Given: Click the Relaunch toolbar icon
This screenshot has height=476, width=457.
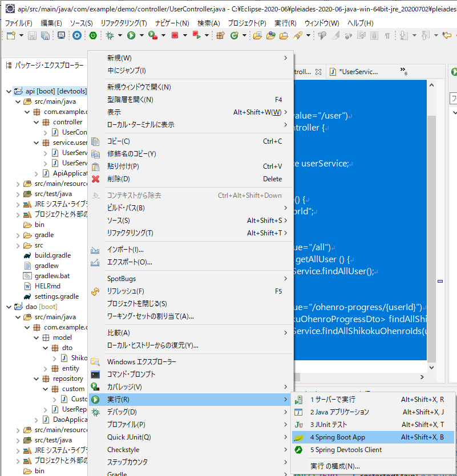Looking at the screenshot, I should [x=196, y=35].
